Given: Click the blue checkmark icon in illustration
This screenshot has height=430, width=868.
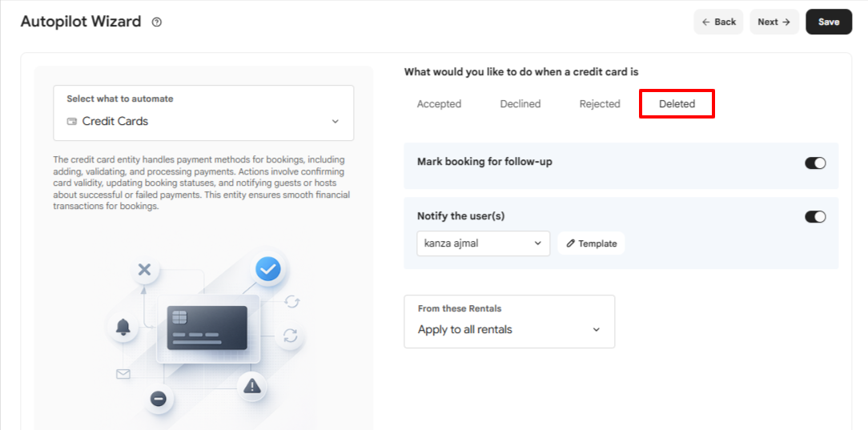Looking at the screenshot, I should 268,270.
